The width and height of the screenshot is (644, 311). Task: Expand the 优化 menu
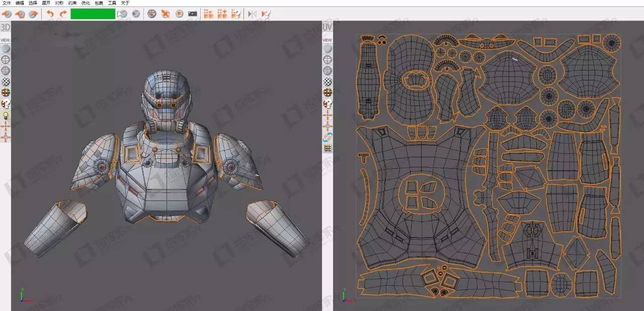tap(86, 3)
